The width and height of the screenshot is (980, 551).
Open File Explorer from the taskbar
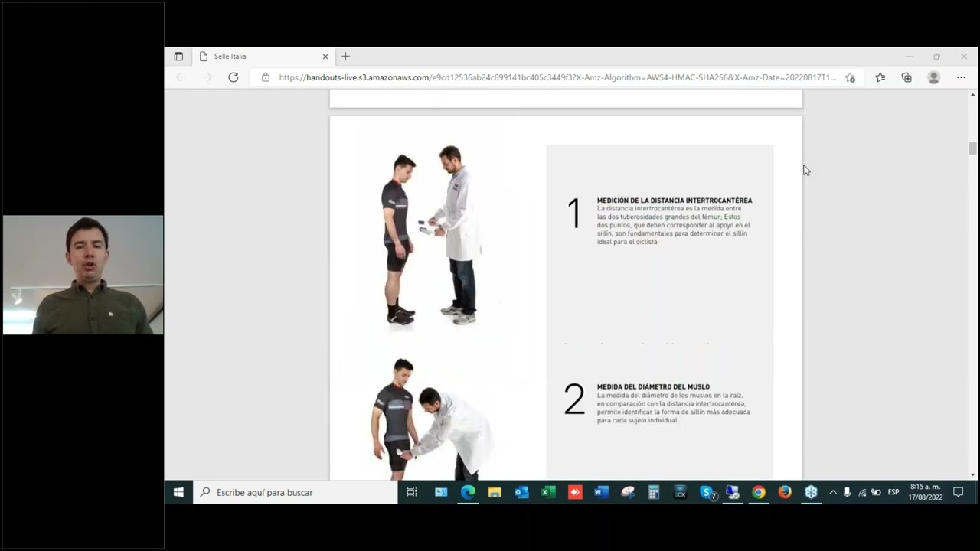(x=495, y=492)
